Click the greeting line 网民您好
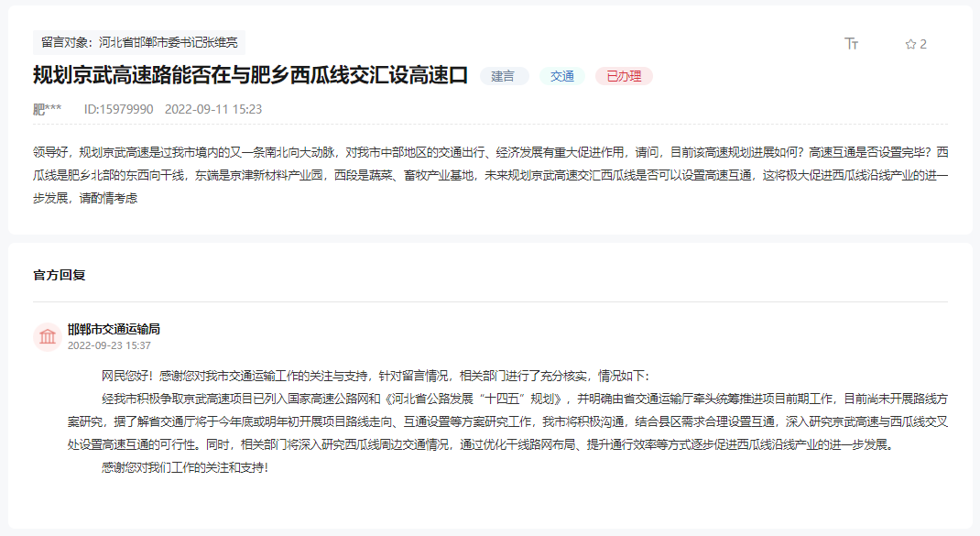980x536 pixels. 375,376
